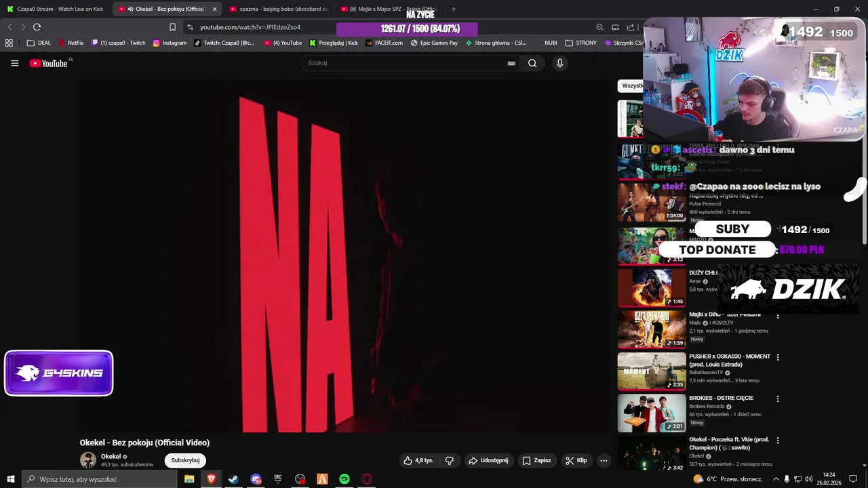
Task: Close the Okekel - Bez pokoju tab
Action: (214, 9)
